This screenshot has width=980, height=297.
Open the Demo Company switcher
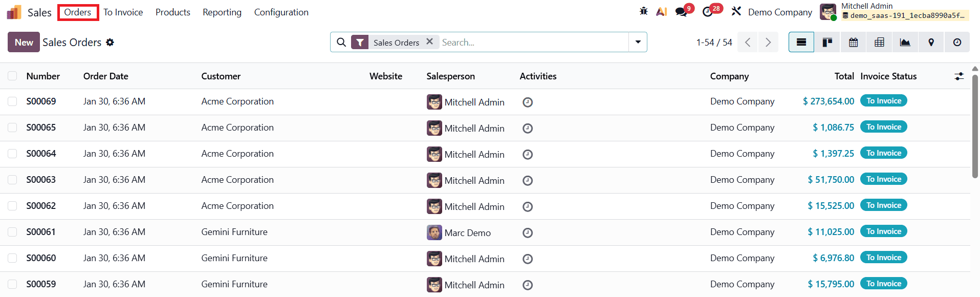click(780, 12)
